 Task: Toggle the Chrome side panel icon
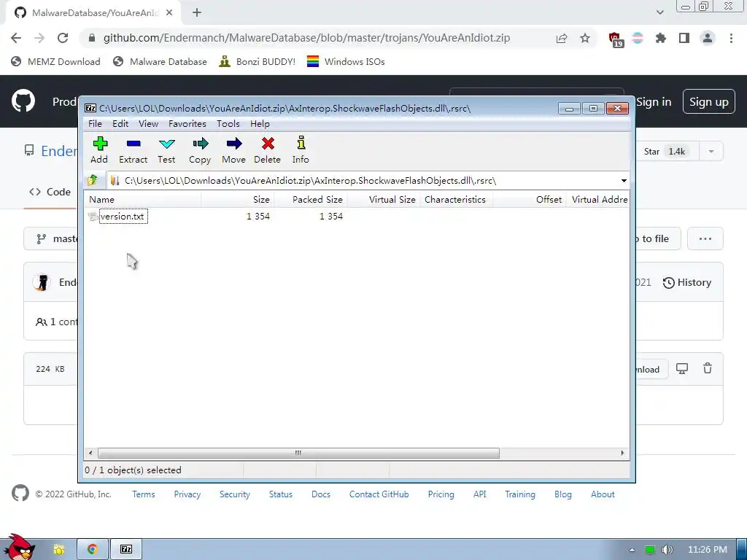[x=684, y=38]
